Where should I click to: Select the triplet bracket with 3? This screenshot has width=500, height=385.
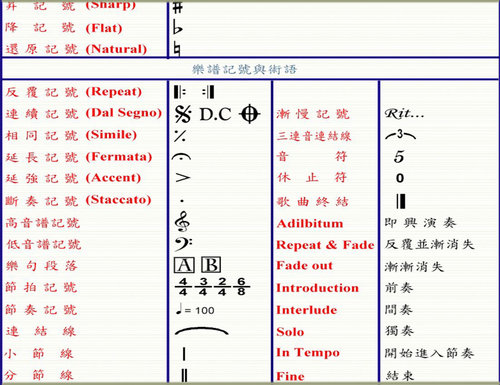[400, 135]
